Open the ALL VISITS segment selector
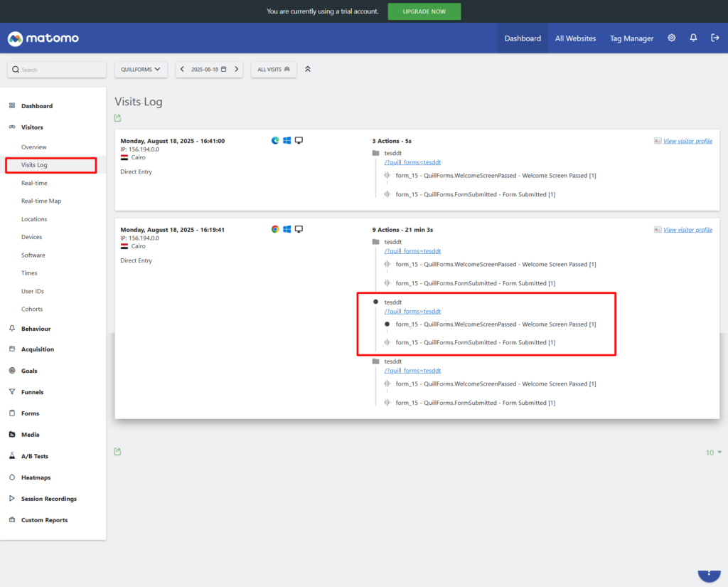The width and height of the screenshot is (728, 587). pos(274,69)
